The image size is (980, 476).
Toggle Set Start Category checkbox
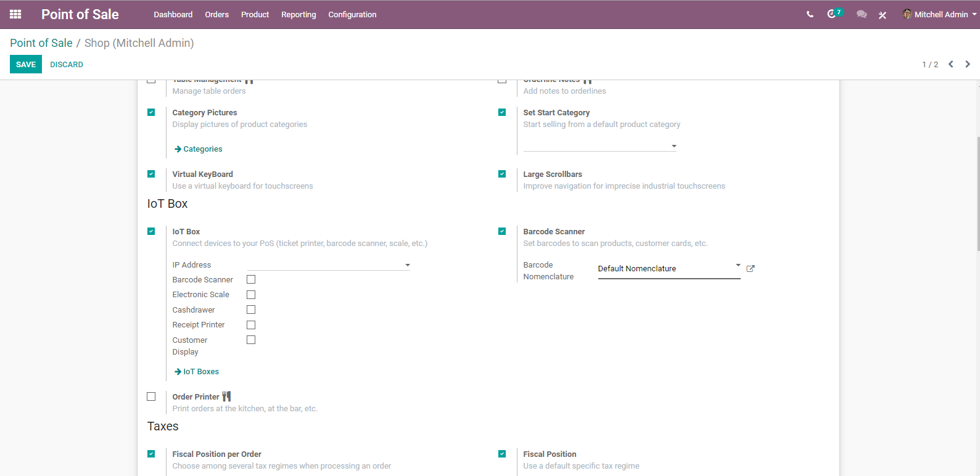point(502,112)
